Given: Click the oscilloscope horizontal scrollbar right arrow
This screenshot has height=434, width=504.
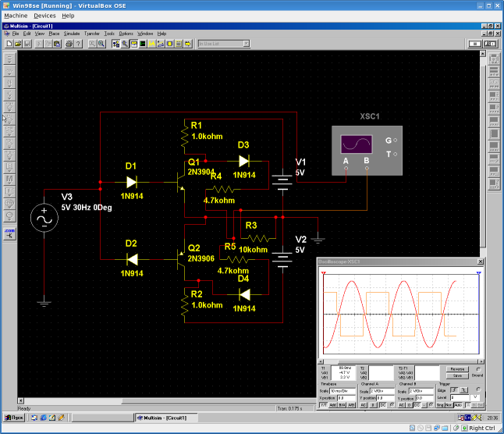Looking at the screenshot, I should click(481, 361).
